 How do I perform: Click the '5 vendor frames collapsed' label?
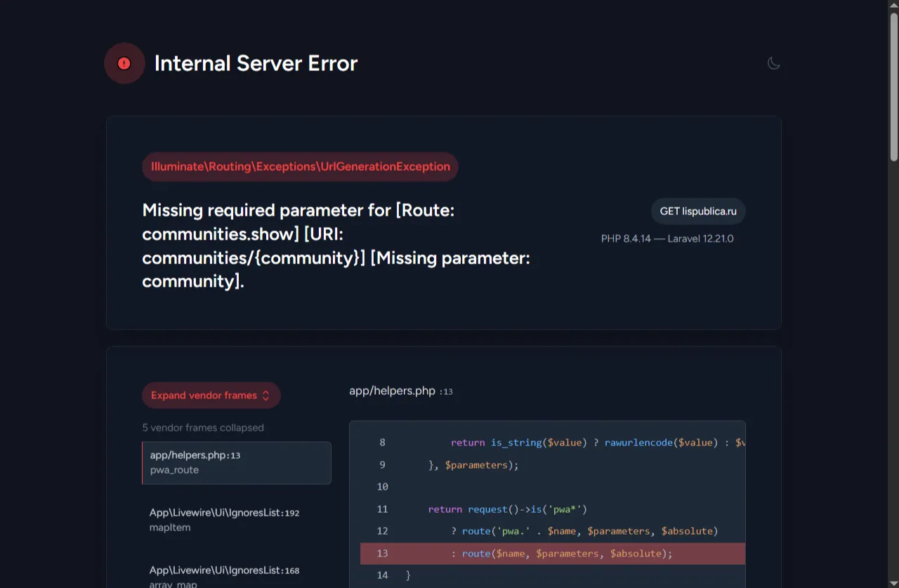click(x=203, y=428)
